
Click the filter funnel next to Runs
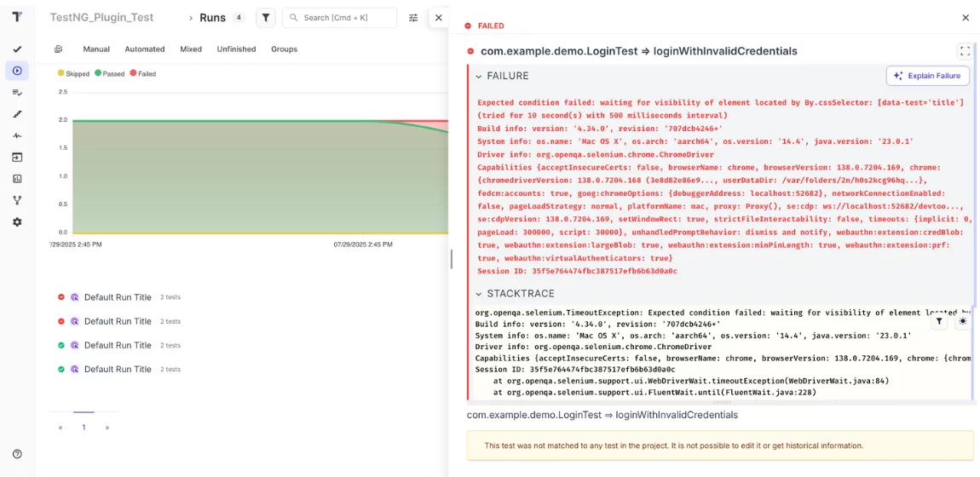(266, 18)
